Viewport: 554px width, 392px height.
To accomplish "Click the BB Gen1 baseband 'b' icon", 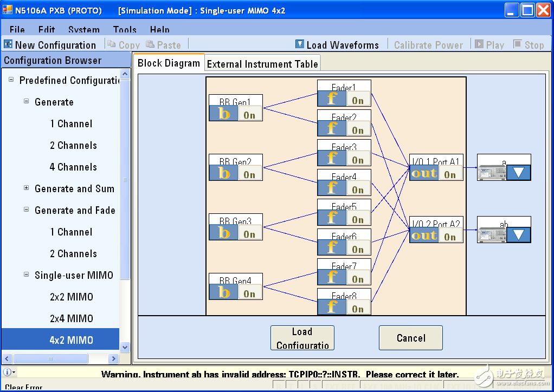I will 223,114.
